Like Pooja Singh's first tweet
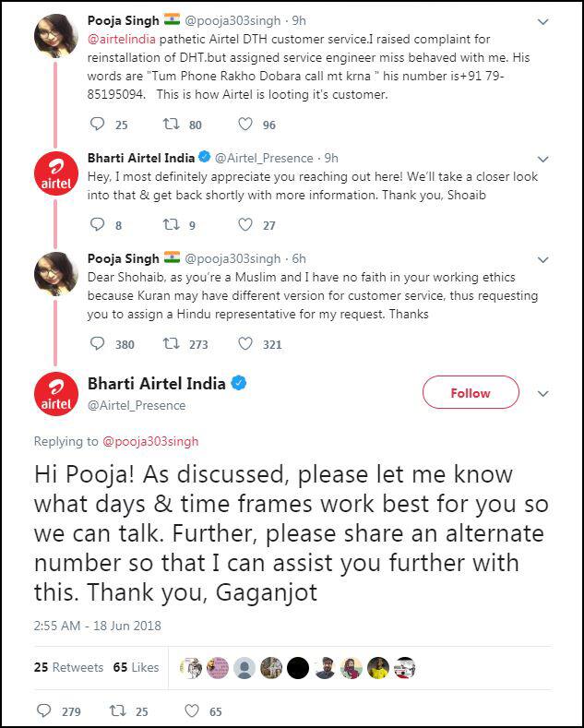The width and height of the screenshot is (584, 728). (x=244, y=125)
